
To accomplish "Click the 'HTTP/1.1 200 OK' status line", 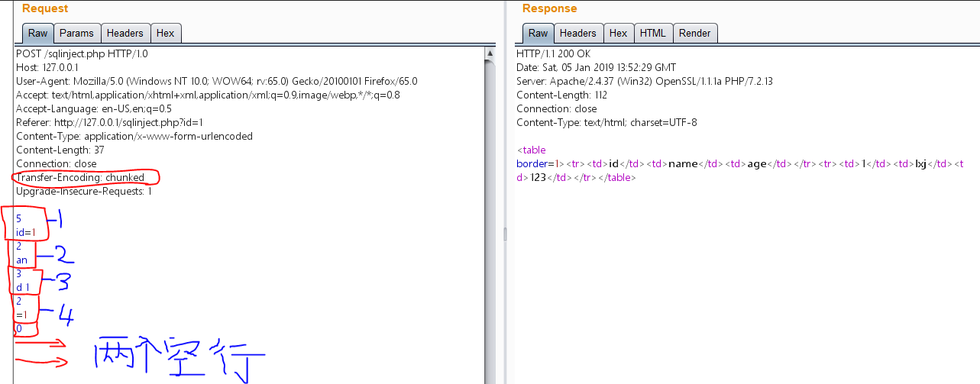I will [x=553, y=53].
